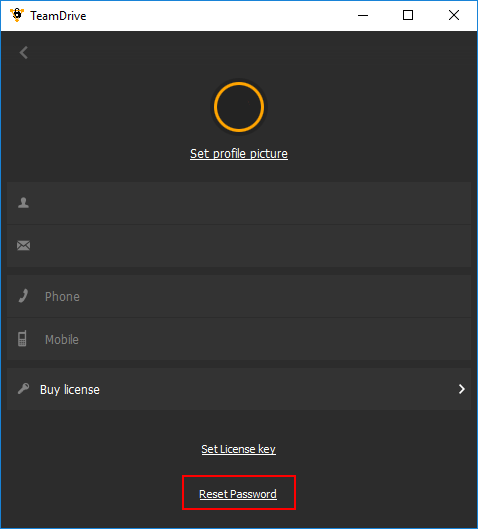
Task: Click the user name person icon
Action: 23,203
